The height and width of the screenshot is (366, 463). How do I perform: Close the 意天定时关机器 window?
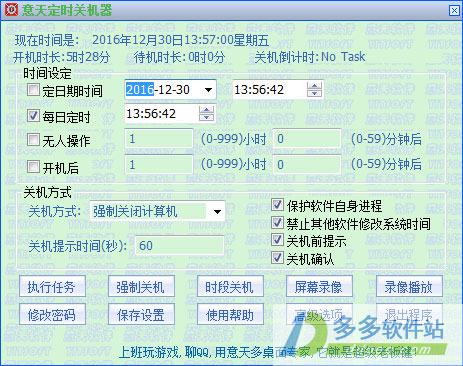coord(454,10)
